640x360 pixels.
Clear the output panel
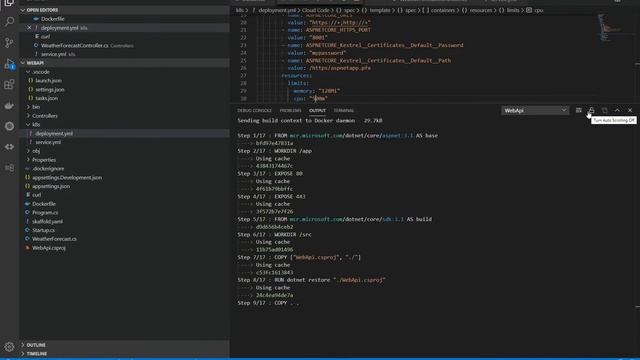pos(578,110)
